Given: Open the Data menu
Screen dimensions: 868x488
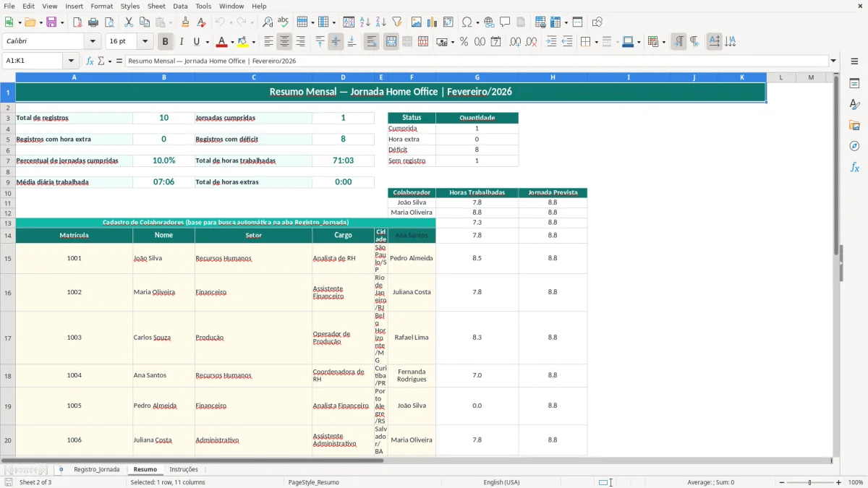Looking at the screenshot, I should (180, 6).
